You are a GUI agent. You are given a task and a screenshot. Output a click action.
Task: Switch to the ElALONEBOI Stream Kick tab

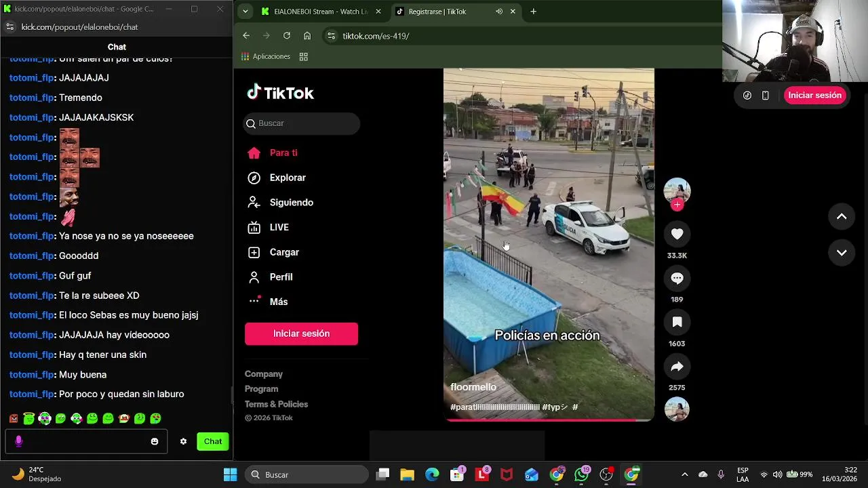coord(321,12)
